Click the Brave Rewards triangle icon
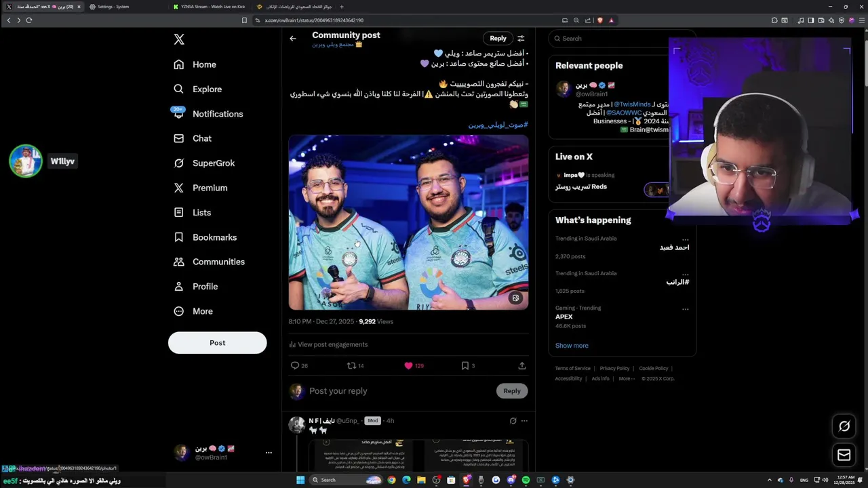868x488 pixels. point(611,20)
